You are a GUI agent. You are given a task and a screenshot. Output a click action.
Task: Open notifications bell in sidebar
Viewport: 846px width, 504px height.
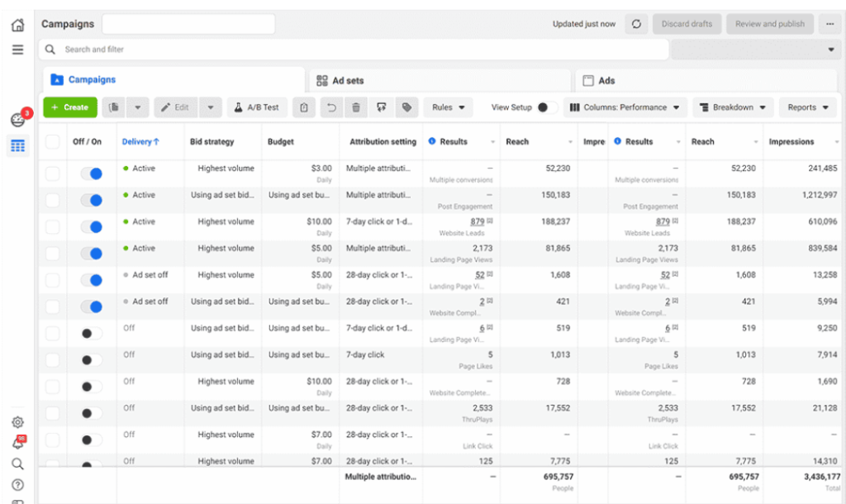tap(18, 443)
